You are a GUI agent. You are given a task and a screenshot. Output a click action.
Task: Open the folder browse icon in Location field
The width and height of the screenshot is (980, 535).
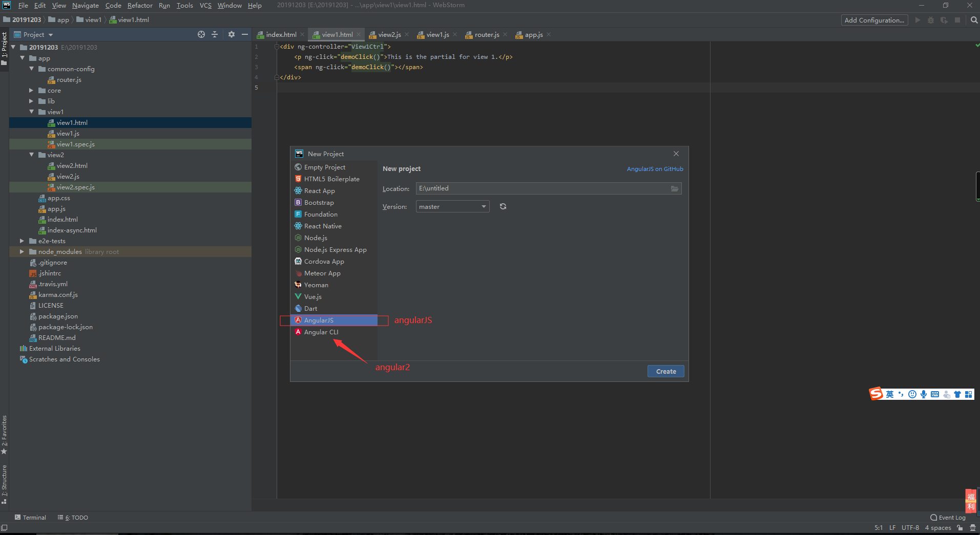[x=675, y=188]
